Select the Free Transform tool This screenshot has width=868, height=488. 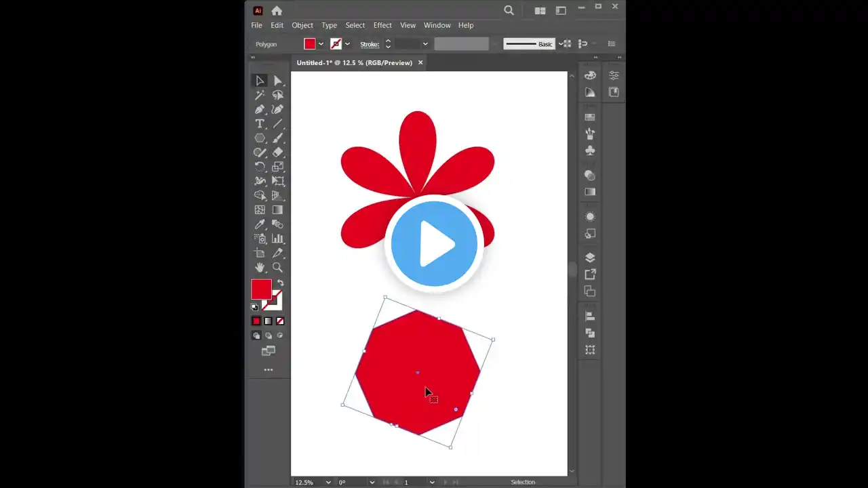pyautogui.click(x=277, y=181)
